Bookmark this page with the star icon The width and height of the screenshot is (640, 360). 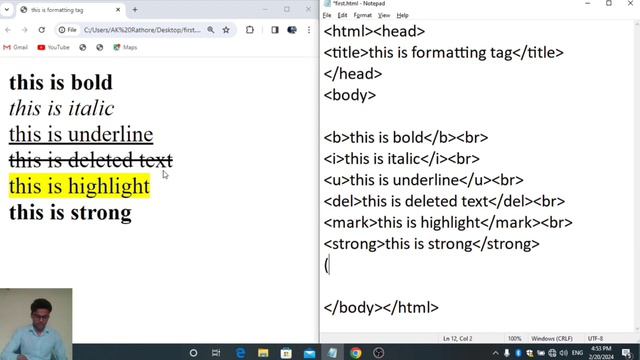(226, 30)
